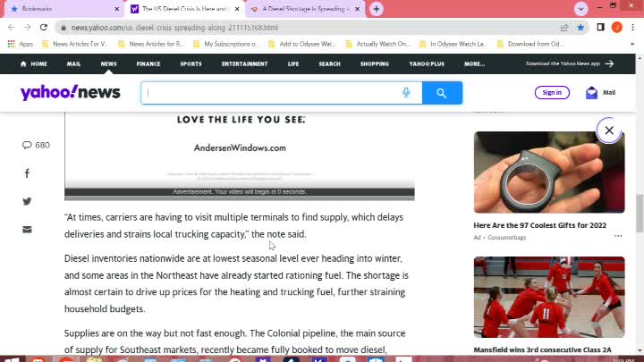Close the Diesel Shortage Is Spreading tab
Viewport: 644px width, 362px height.
(357, 9)
